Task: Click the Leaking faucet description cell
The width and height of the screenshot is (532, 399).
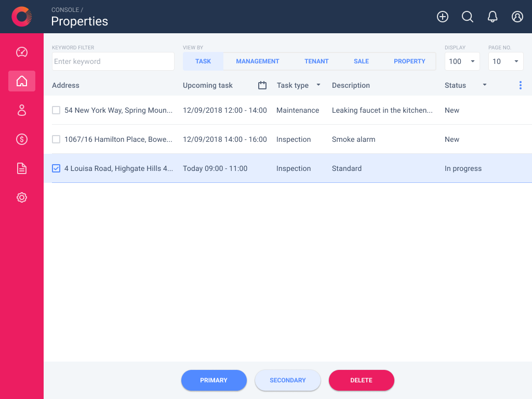Action: click(382, 110)
